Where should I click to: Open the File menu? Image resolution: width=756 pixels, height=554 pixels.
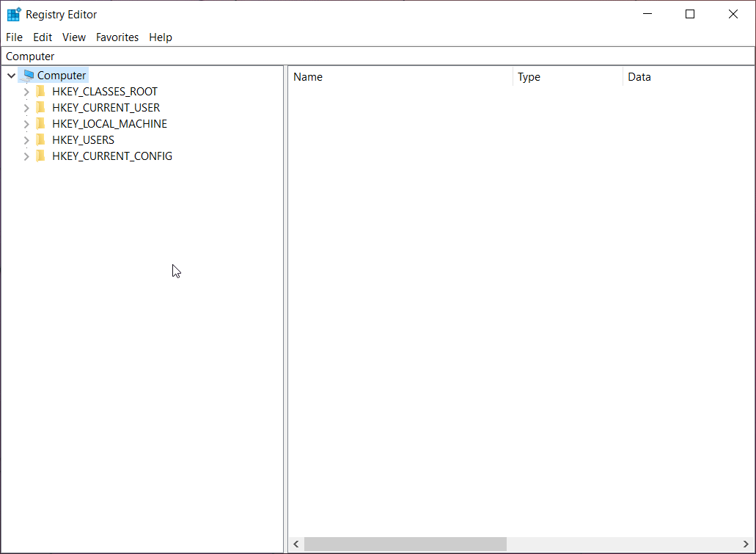point(14,37)
